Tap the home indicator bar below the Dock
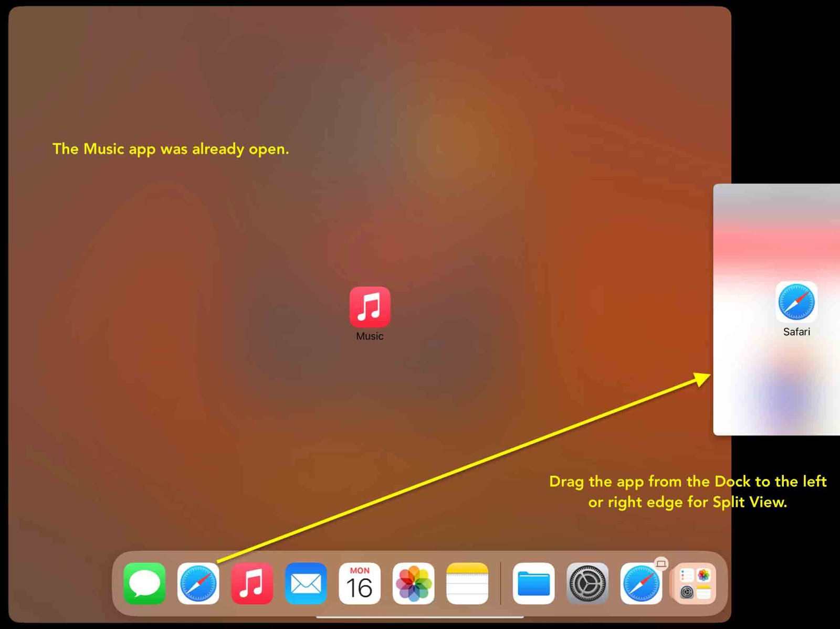Image resolution: width=840 pixels, height=629 pixels. pyautogui.click(x=420, y=617)
